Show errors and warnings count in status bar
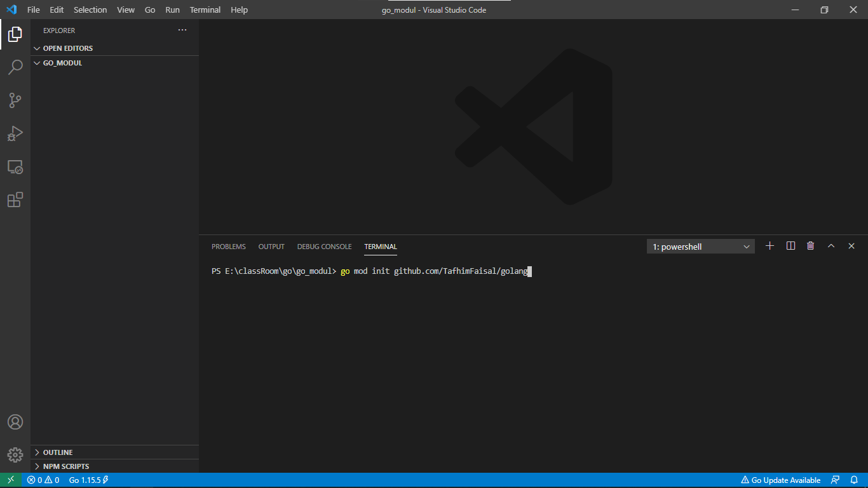 pos(43,480)
